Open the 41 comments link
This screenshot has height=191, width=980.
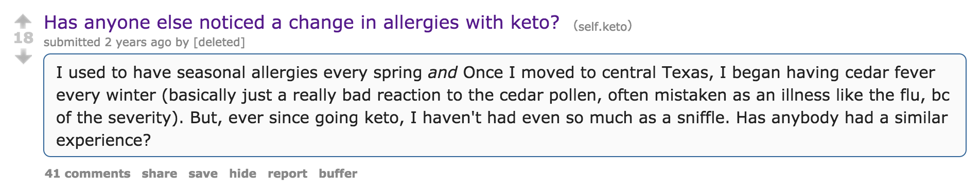(x=87, y=174)
